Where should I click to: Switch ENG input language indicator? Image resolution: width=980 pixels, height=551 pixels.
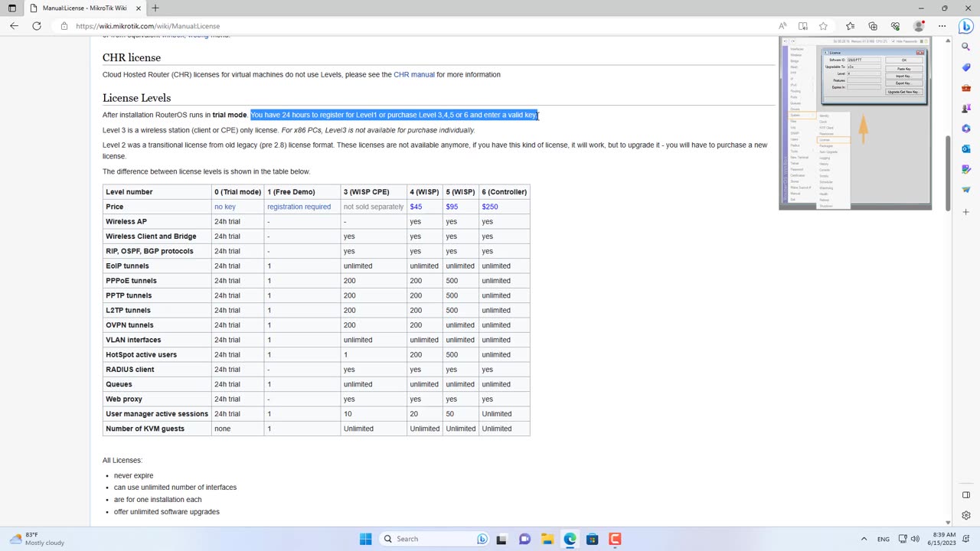(884, 539)
